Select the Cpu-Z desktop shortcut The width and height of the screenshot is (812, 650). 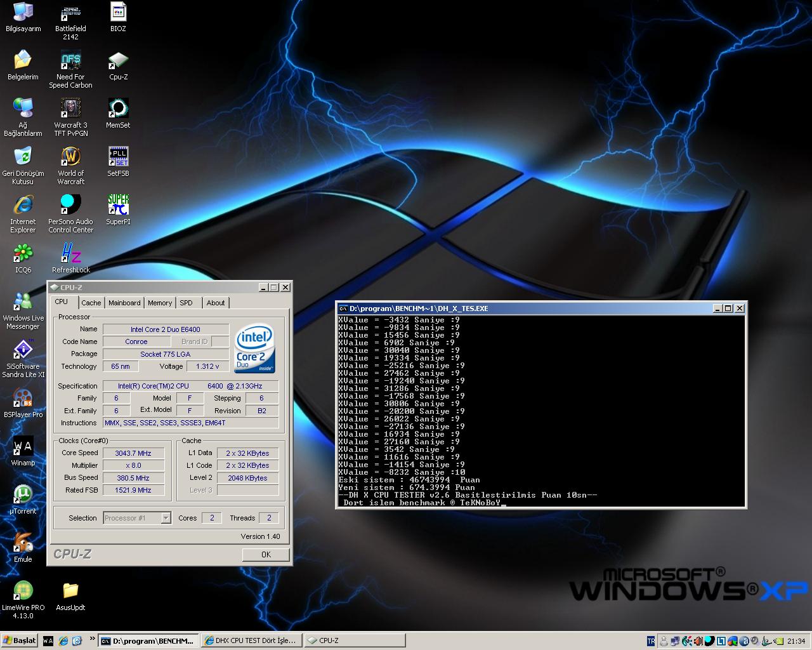point(118,65)
